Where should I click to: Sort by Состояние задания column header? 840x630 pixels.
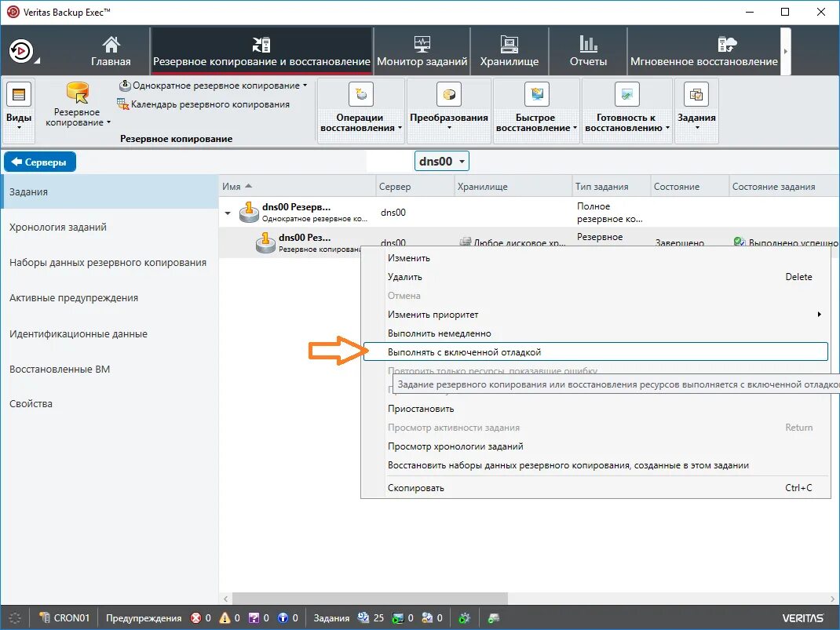[783, 186]
